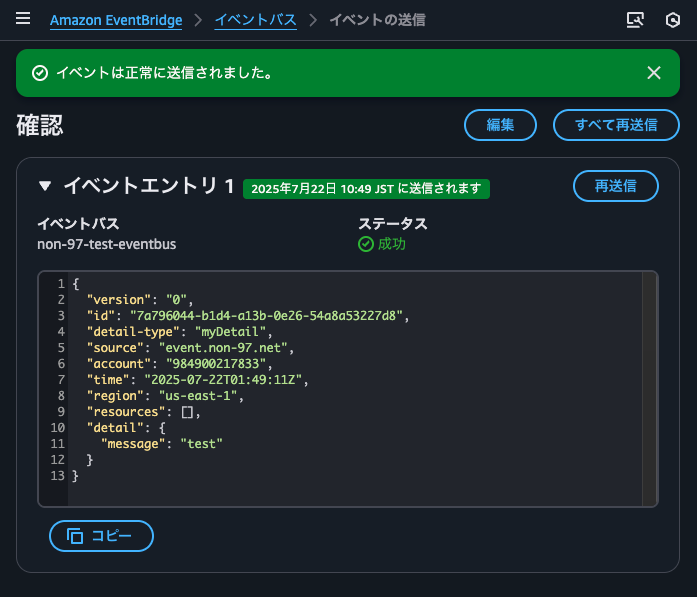The image size is (697, 597).
Task: Click the "resources": [] line
Action: (143, 412)
